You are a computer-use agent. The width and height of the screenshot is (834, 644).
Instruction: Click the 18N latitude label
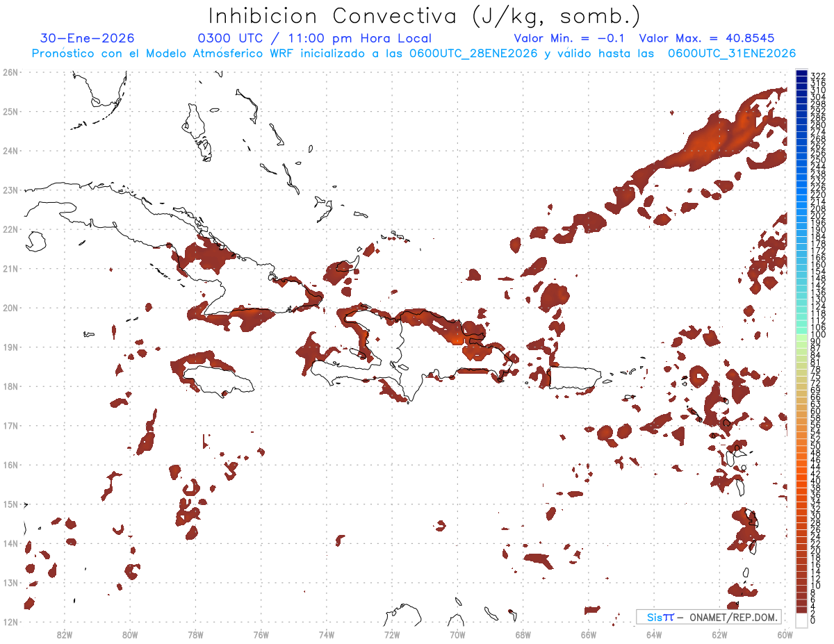point(10,386)
